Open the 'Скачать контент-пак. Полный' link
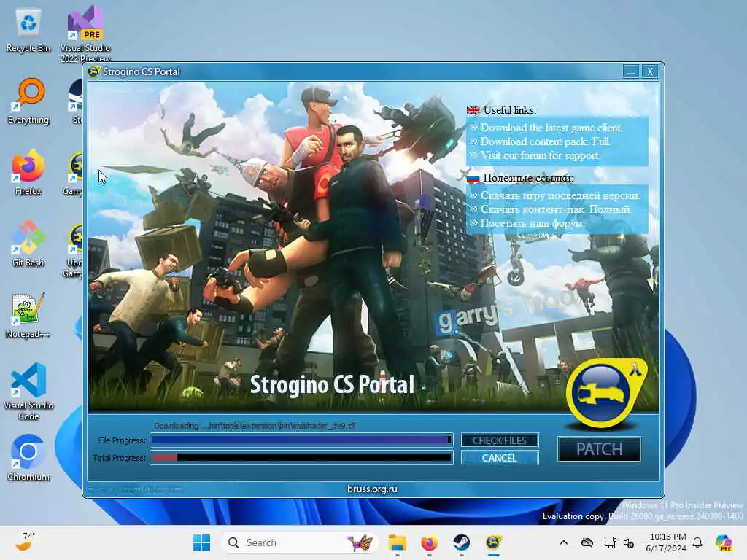This screenshot has width=747, height=560. click(x=555, y=209)
